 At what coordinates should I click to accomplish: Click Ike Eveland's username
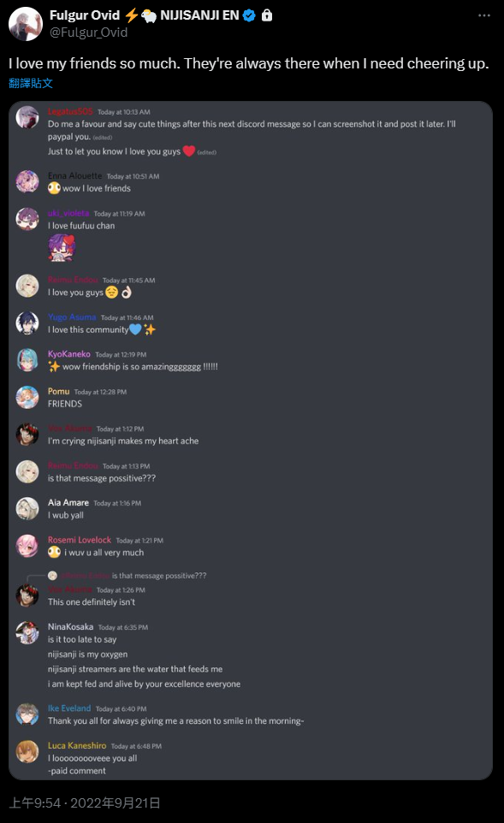[x=69, y=708]
